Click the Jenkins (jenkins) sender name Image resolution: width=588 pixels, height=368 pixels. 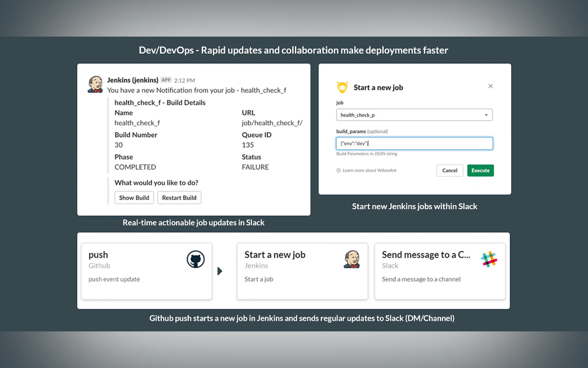(x=133, y=80)
